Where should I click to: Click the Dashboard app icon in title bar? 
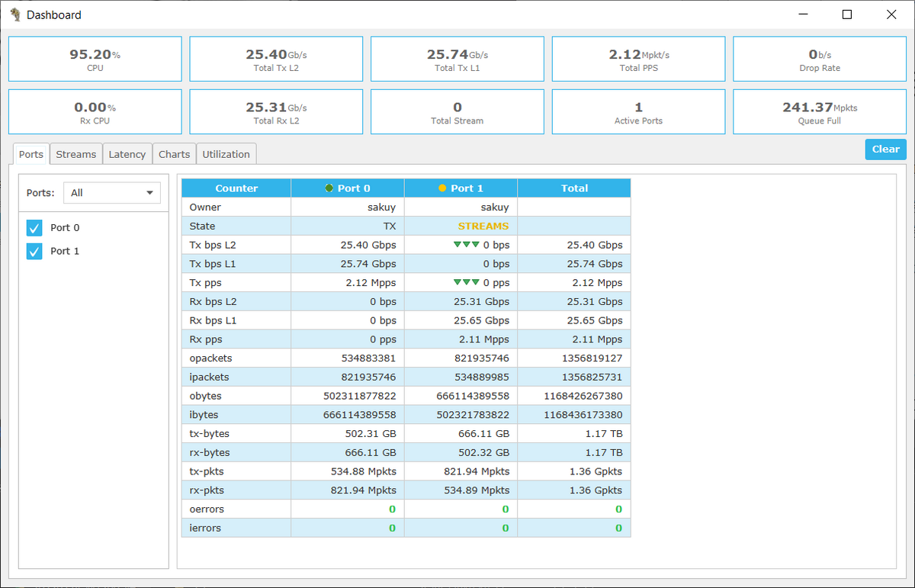(14, 14)
